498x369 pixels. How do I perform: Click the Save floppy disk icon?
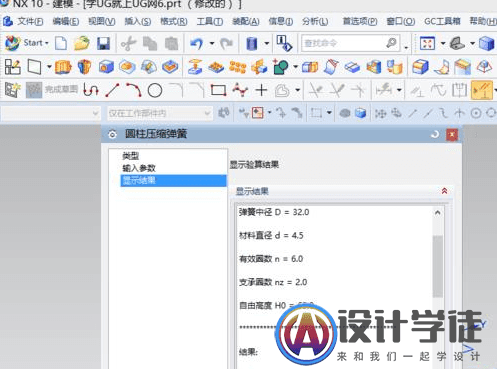point(103,44)
